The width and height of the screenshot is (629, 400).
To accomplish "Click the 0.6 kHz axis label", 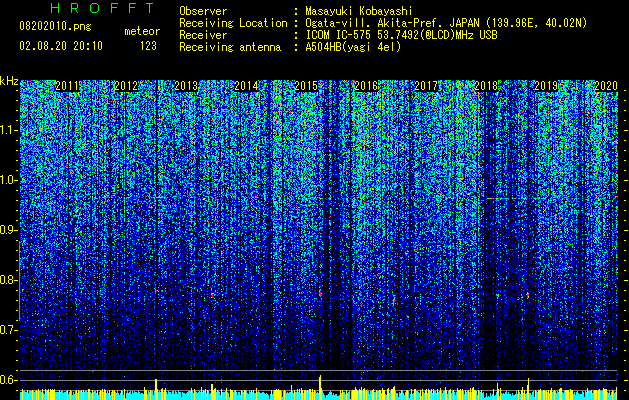I will 9,380.
